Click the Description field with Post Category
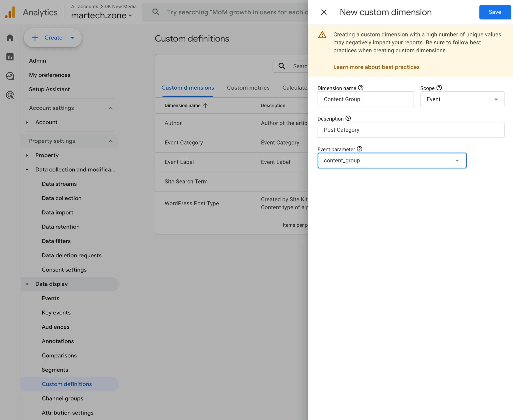513x420 pixels. point(411,130)
